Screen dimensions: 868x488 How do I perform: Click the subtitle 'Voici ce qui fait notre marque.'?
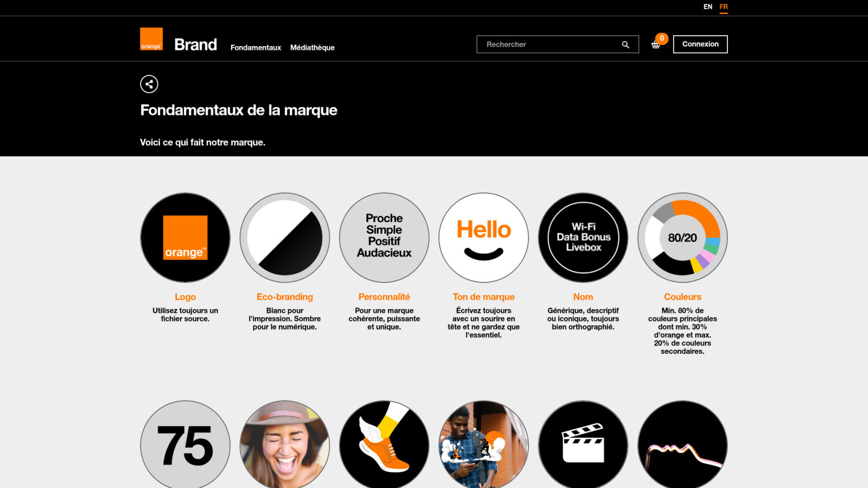[202, 142]
